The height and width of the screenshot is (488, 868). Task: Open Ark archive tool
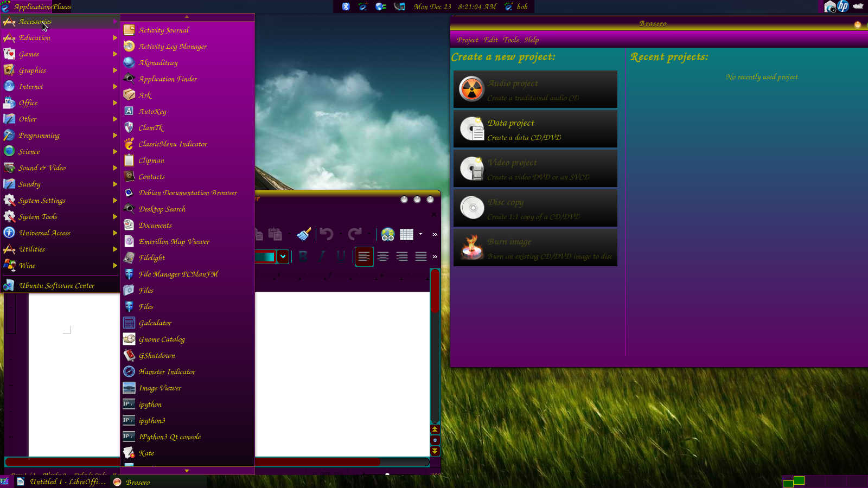click(x=187, y=95)
